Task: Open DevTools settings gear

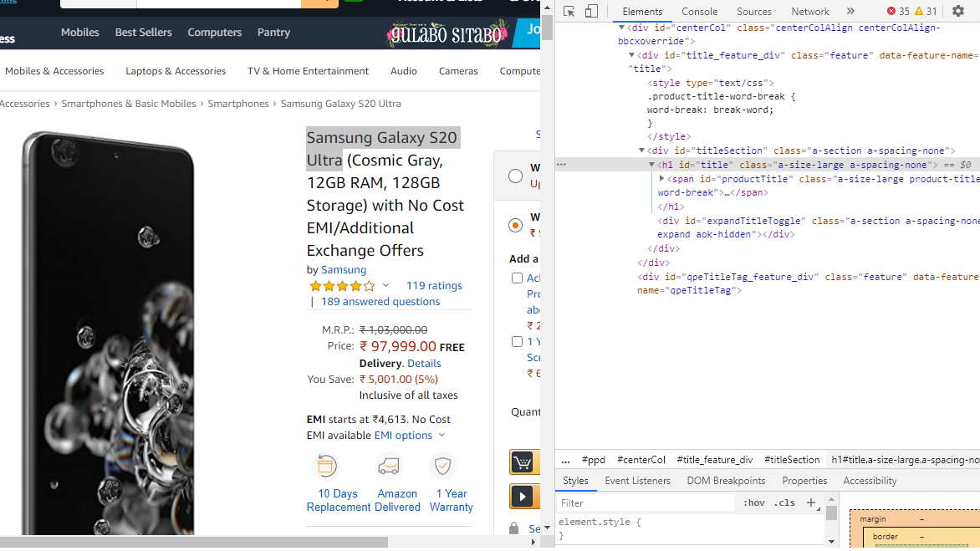Action: coord(958,11)
